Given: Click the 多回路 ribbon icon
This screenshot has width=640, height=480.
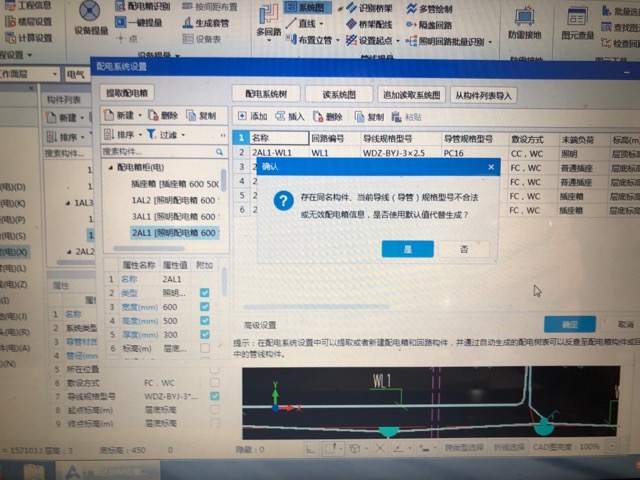Looking at the screenshot, I should pos(269,20).
